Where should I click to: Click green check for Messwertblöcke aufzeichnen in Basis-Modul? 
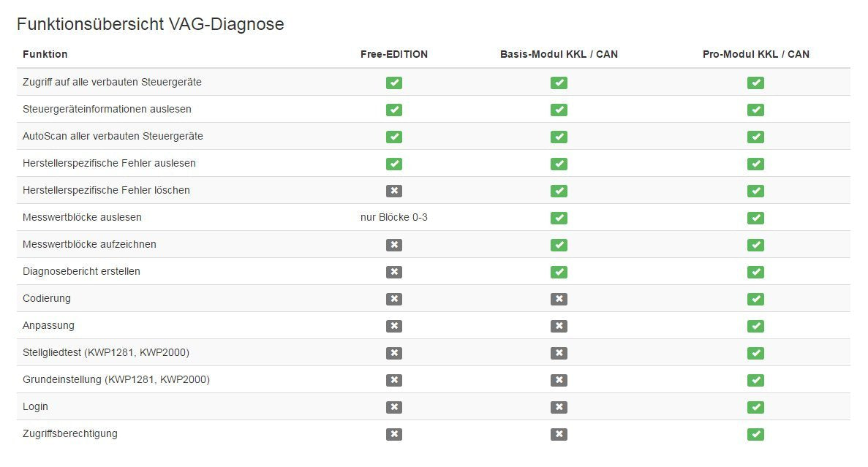pos(559,245)
